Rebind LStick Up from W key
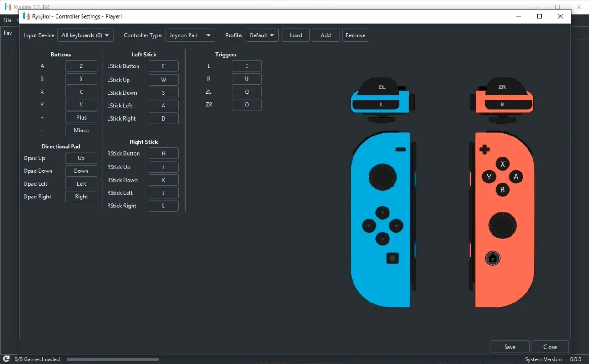589x364 pixels. [163, 79]
